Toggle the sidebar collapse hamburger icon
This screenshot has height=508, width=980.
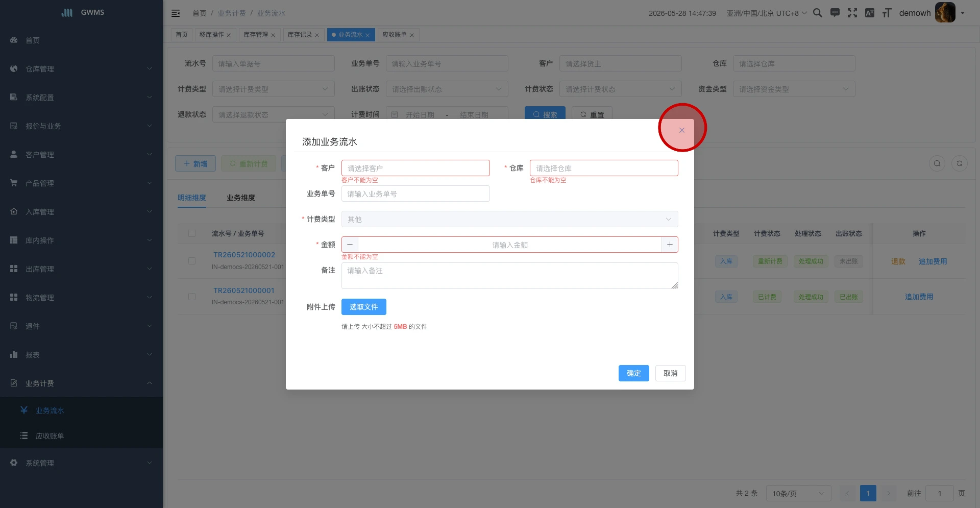point(176,13)
